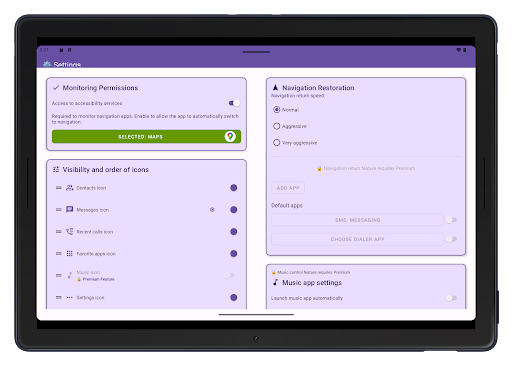Click the SMS: Messaging button

point(357,220)
